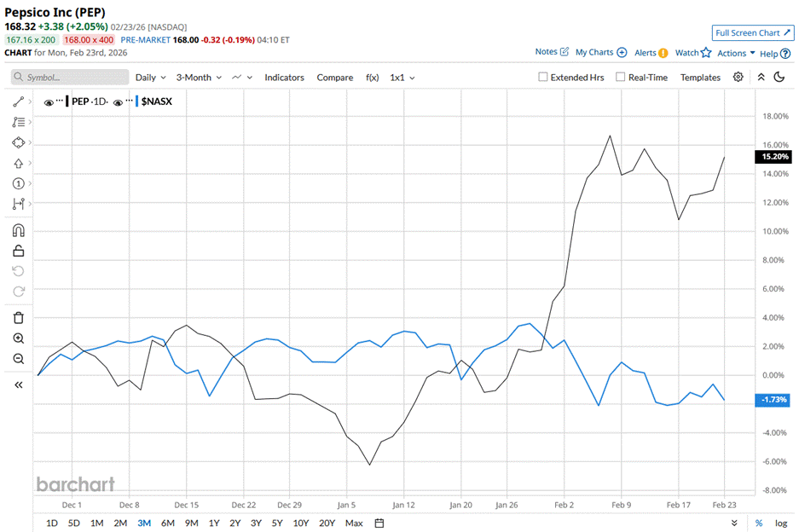The width and height of the screenshot is (799, 532).
Task: Click the Full Screen Chart button
Action: (x=752, y=32)
